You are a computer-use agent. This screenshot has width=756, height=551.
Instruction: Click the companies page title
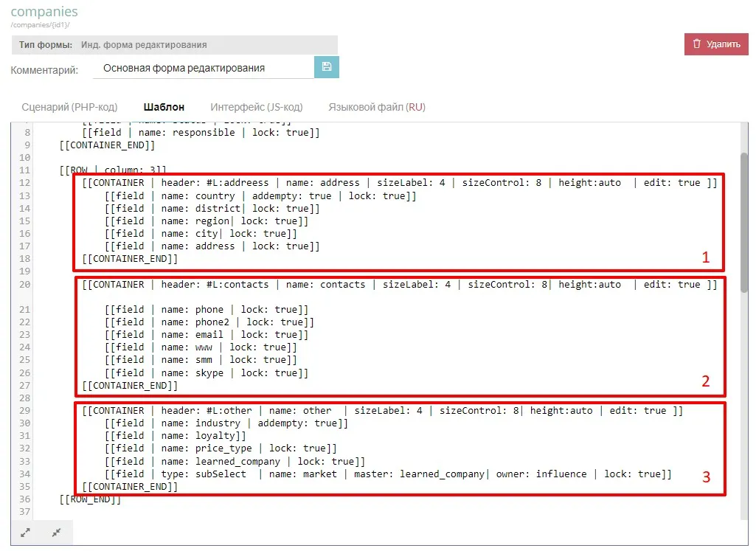pyautogui.click(x=44, y=13)
